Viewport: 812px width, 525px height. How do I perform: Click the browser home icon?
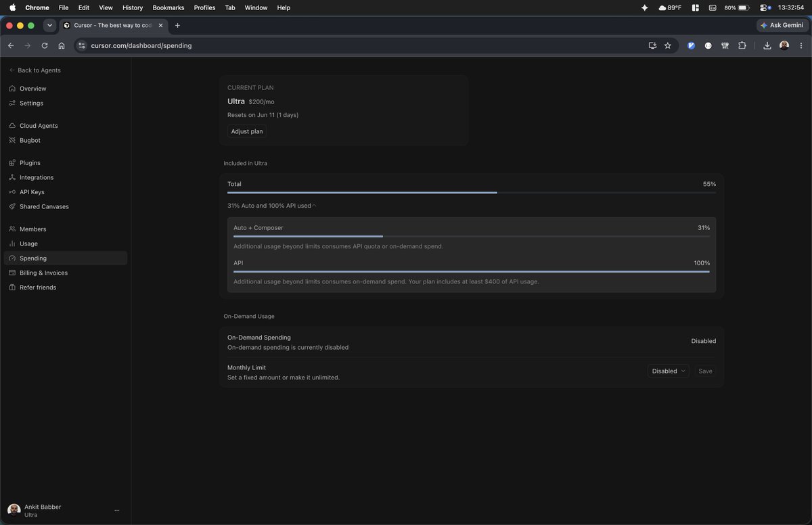coord(62,45)
